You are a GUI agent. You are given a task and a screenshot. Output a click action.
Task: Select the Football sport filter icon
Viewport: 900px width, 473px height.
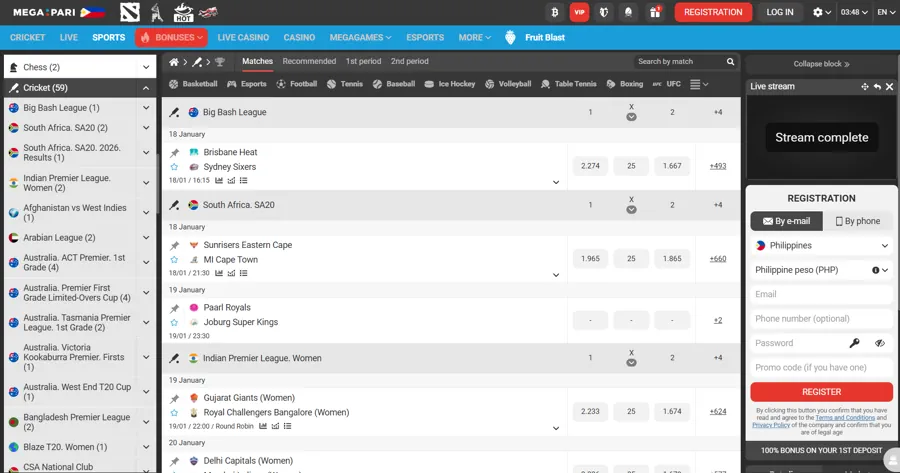[x=296, y=84]
